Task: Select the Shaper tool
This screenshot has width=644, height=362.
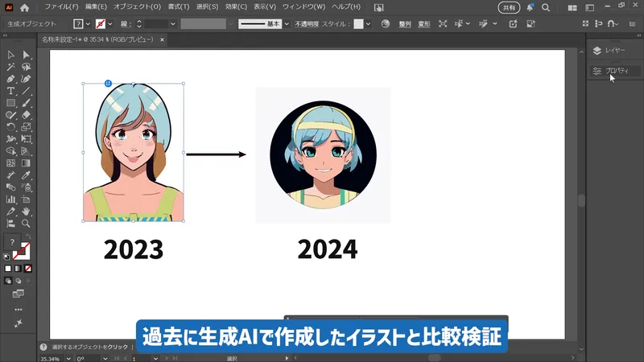Action: pos(11,115)
